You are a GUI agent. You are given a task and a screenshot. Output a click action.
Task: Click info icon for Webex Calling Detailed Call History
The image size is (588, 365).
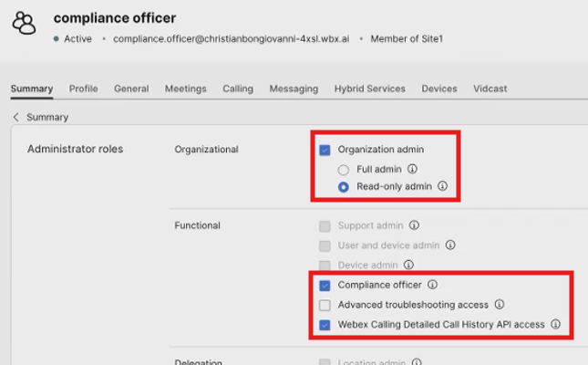click(555, 325)
